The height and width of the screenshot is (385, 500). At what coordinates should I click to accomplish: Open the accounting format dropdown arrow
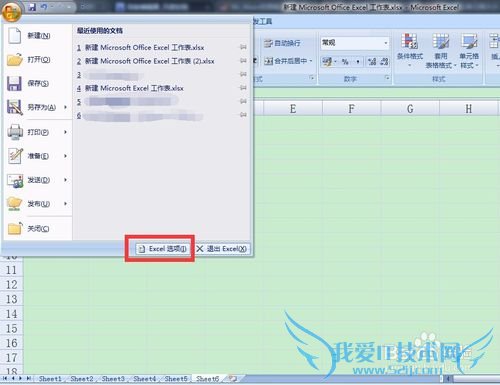pyautogui.click(x=335, y=62)
